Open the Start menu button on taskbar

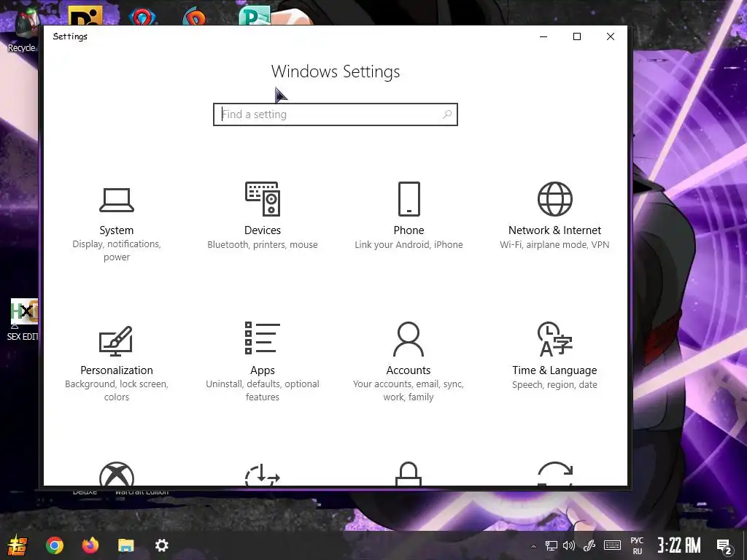(x=17, y=545)
